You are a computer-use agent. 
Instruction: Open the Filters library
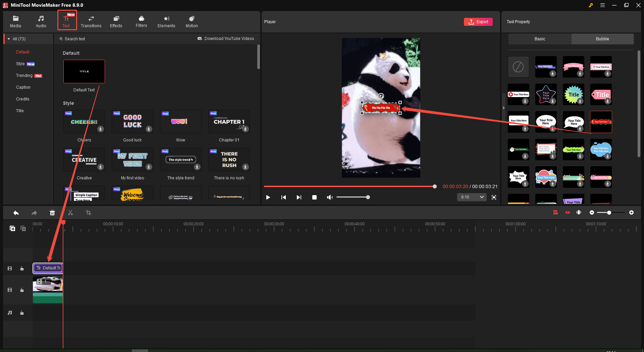pos(141,21)
